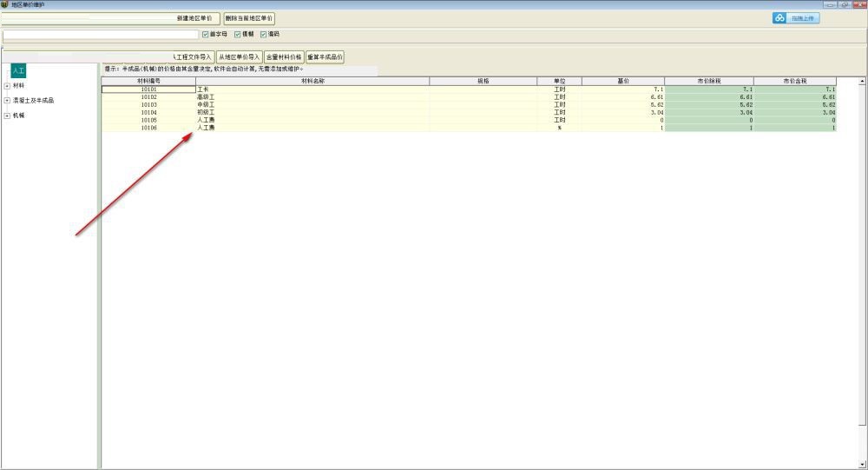Expand the 机械 tree node
Image resolution: width=868 pixels, height=470 pixels.
click(7, 116)
